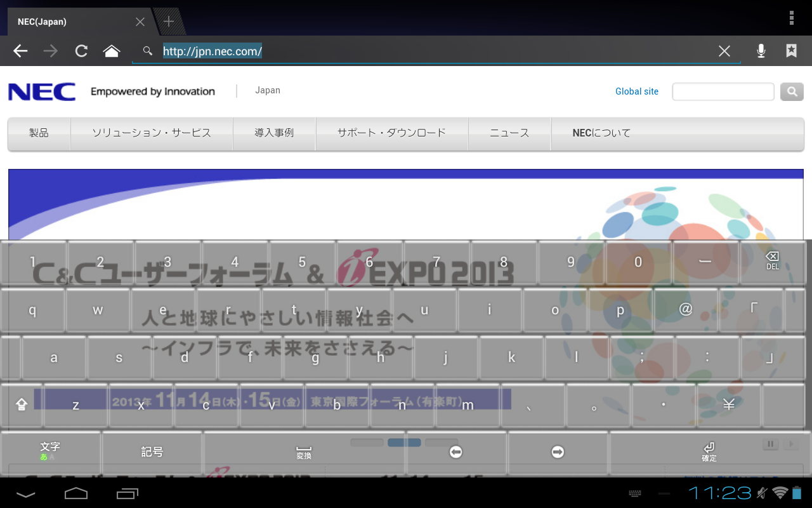Tap the ー long vowel key
Image resolution: width=812 pixels, height=508 pixels.
pos(705,262)
